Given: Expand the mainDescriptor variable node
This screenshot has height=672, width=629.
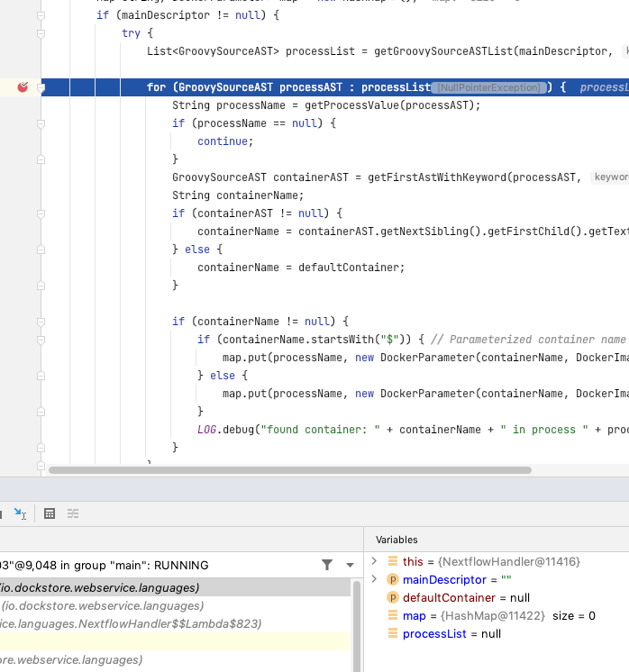Looking at the screenshot, I should pyautogui.click(x=374, y=579).
